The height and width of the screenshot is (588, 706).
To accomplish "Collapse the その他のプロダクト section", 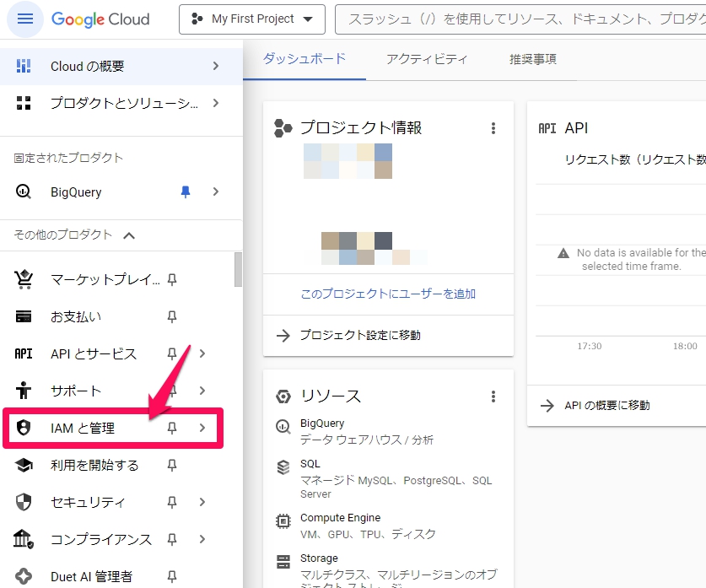I will (x=129, y=235).
